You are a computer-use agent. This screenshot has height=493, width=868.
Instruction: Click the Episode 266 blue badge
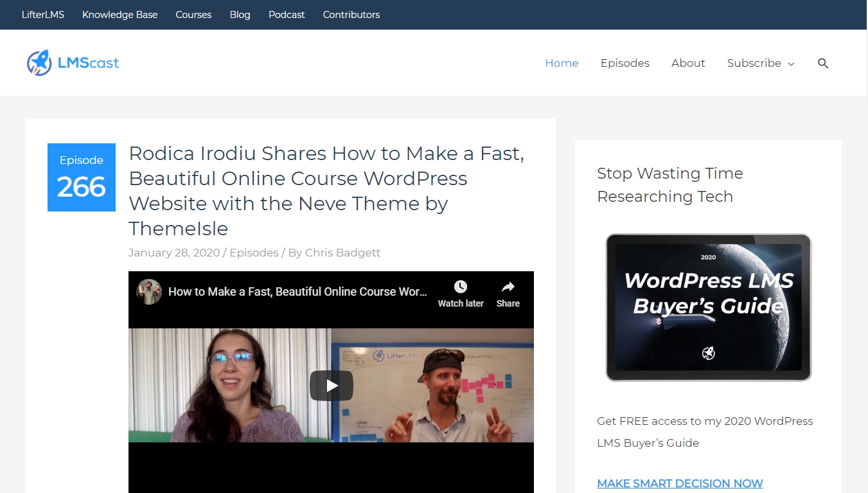tap(82, 177)
